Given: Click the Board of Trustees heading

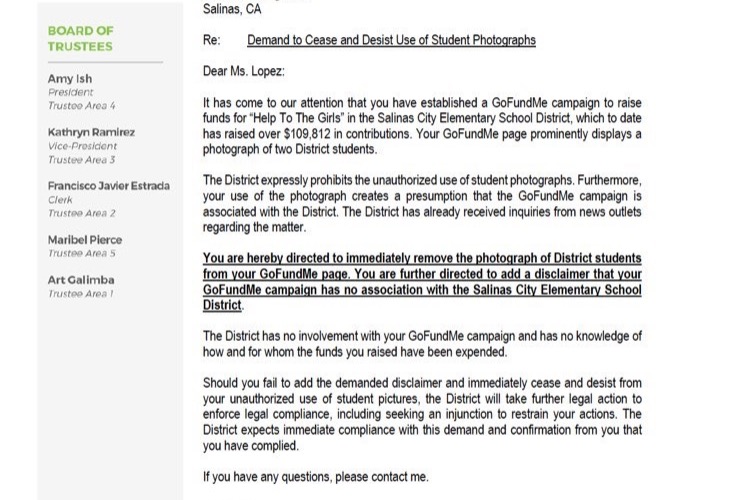Looking at the screenshot, I should point(80,39).
